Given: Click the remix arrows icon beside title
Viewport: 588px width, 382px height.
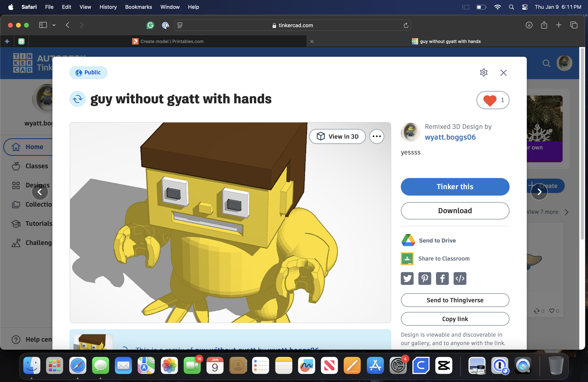Looking at the screenshot, I should pyautogui.click(x=78, y=99).
